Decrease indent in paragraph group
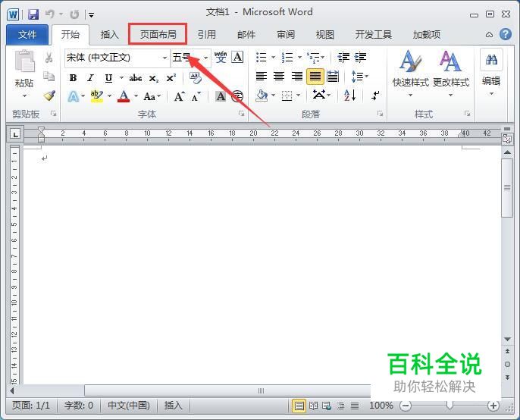The width and height of the screenshot is (520, 420). coord(343,57)
